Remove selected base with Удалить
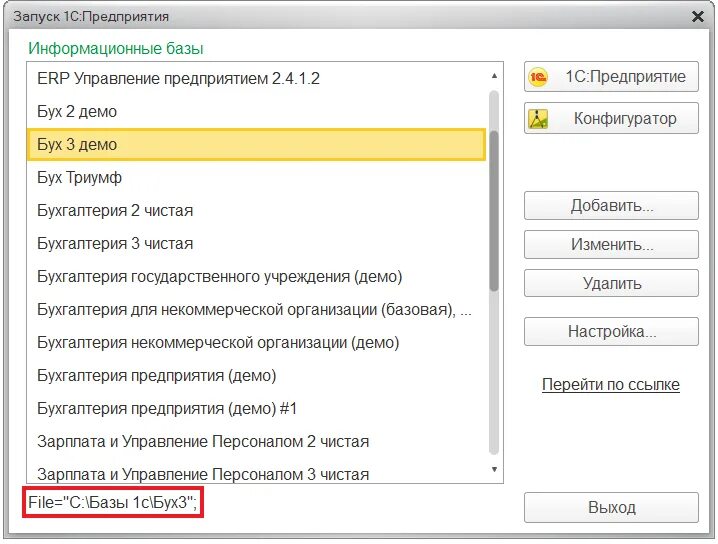Image resolution: width=718 pixels, height=544 pixels. click(611, 283)
